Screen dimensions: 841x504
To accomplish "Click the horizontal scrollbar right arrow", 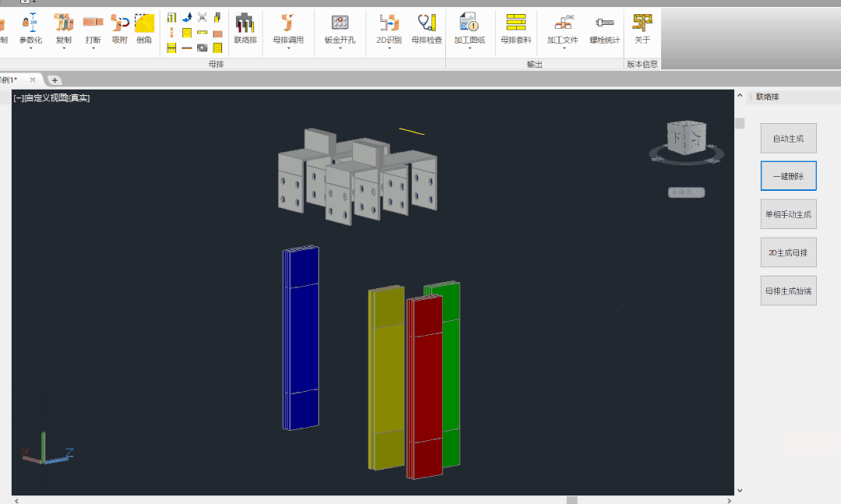I will 728,500.
